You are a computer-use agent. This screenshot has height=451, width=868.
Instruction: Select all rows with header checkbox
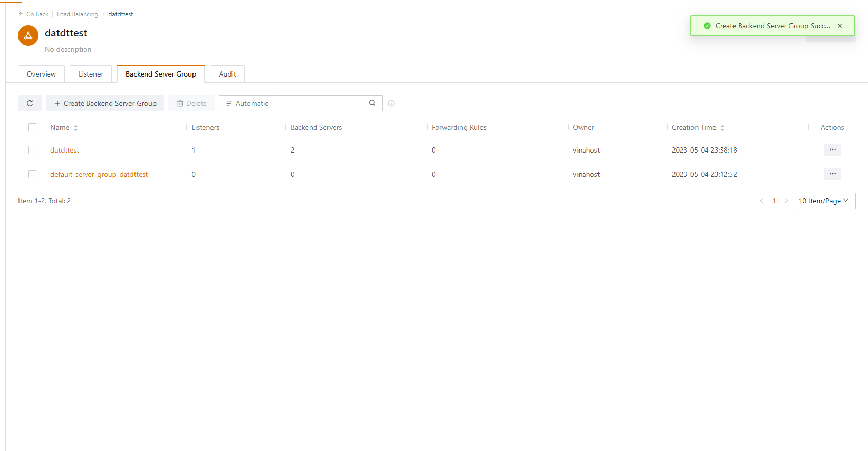[32, 127]
